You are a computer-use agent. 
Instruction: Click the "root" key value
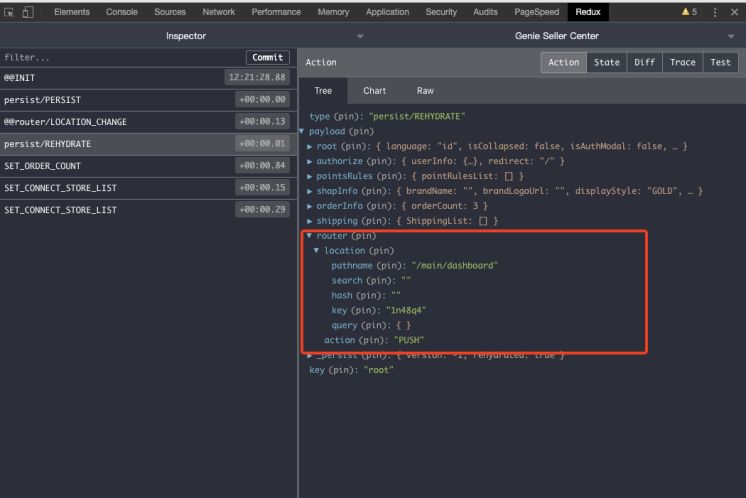[x=378, y=370]
